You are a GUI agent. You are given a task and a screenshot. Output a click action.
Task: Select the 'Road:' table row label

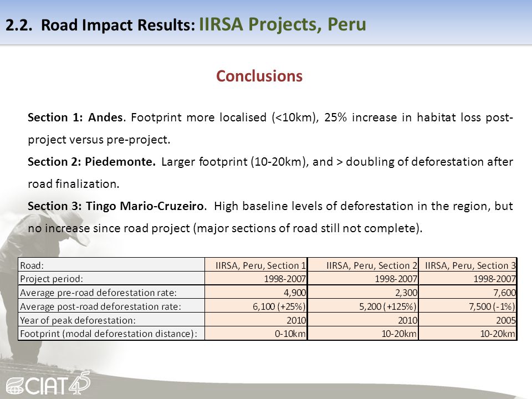[x=111, y=265]
